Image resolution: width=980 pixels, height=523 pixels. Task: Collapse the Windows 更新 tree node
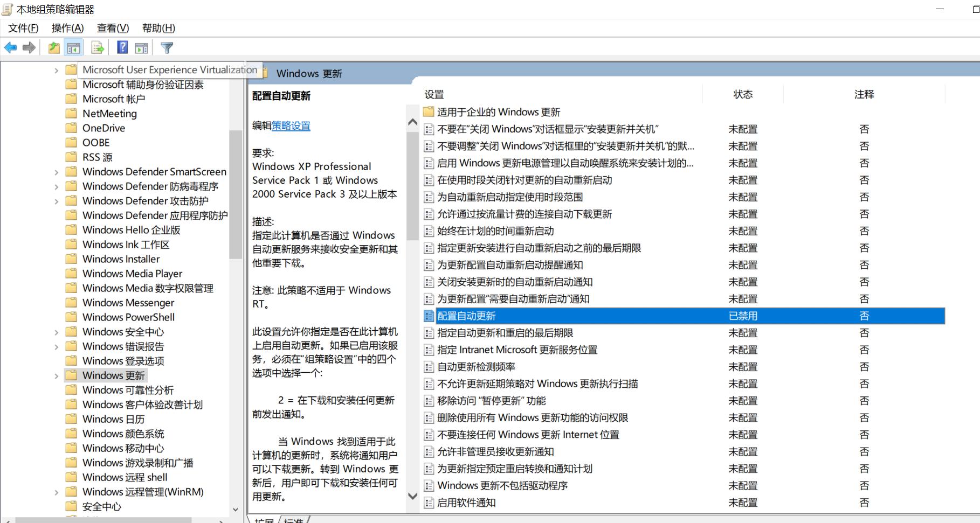click(56, 375)
